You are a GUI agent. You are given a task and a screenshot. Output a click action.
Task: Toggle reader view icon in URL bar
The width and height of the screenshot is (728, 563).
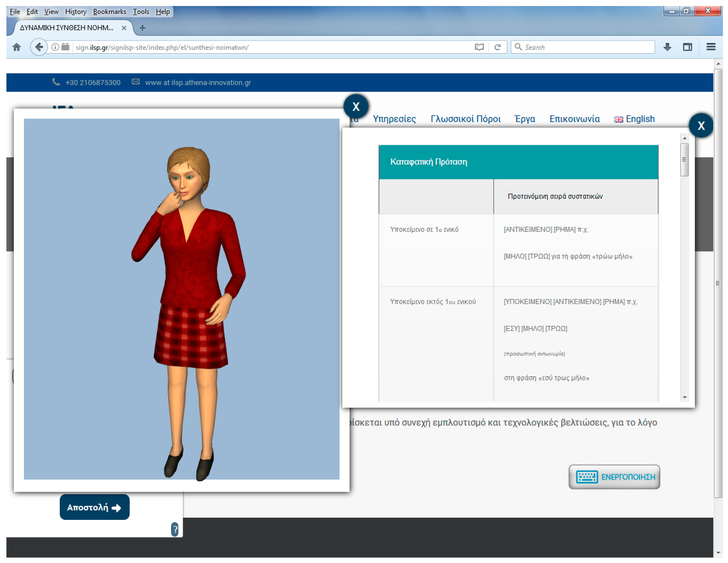click(479, 47)
